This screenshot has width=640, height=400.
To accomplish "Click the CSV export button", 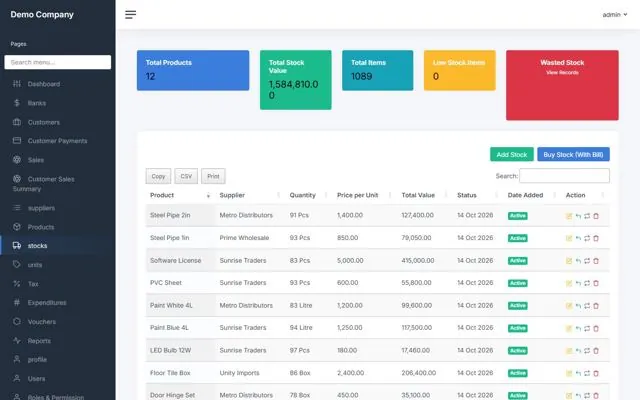I will coord(186,176).
